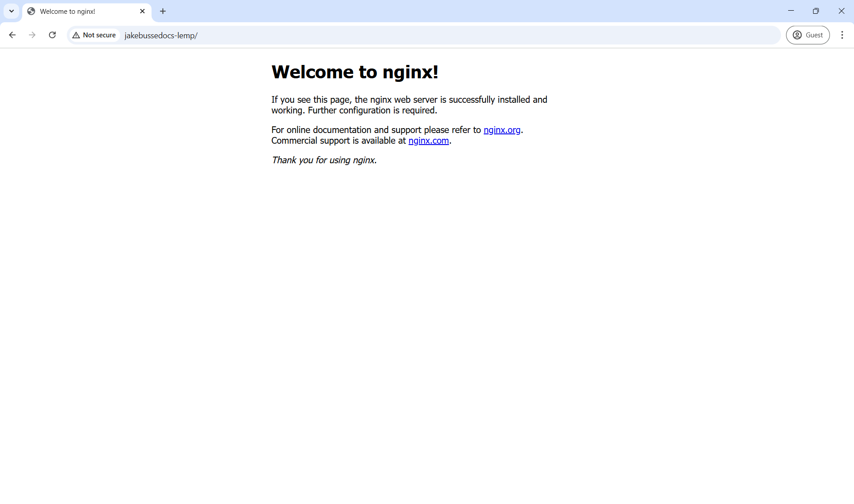Open a new browser tab
Image resolution: width=854 pixels, height=504 pixels.
tap(162, 11)
